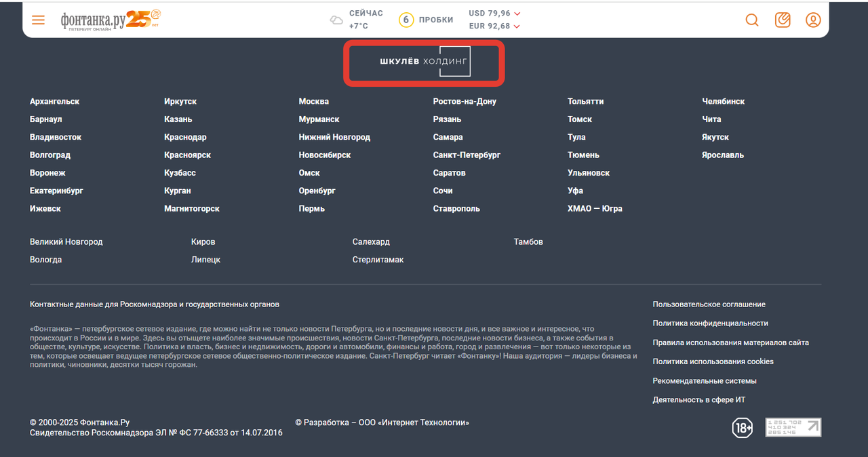This screenshot has height=457, width=868.
Task: Select the Рязань link
Action: pos(448,119)
